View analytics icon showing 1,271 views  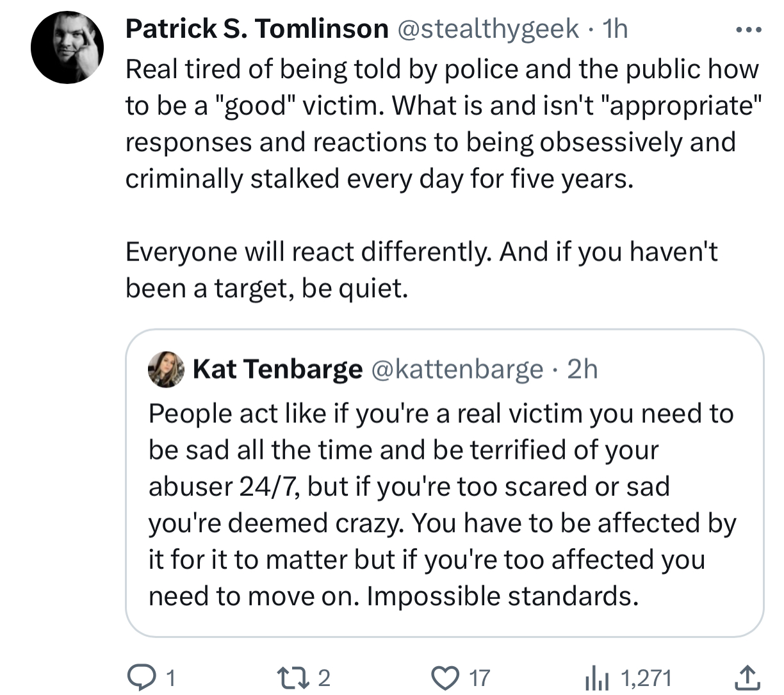point(596,677)
